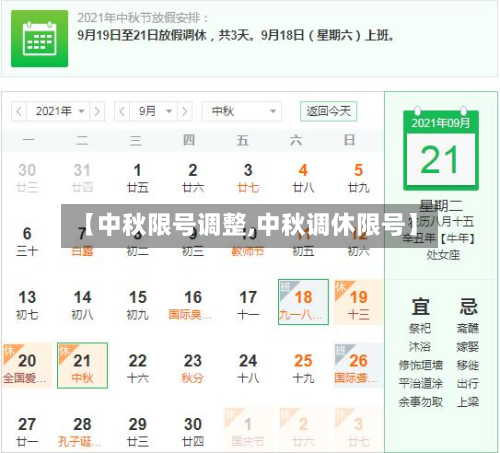Click 初六 lunar label

(358, 251)
